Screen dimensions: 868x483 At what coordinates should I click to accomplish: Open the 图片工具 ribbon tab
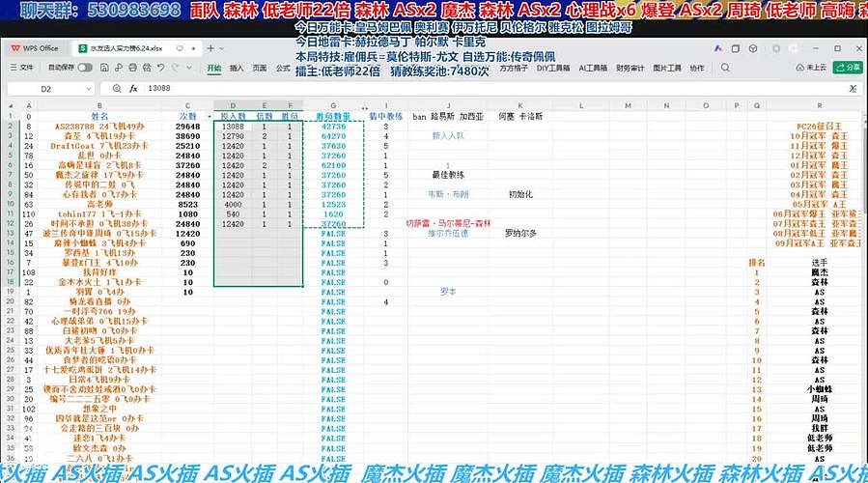point(667,69)
